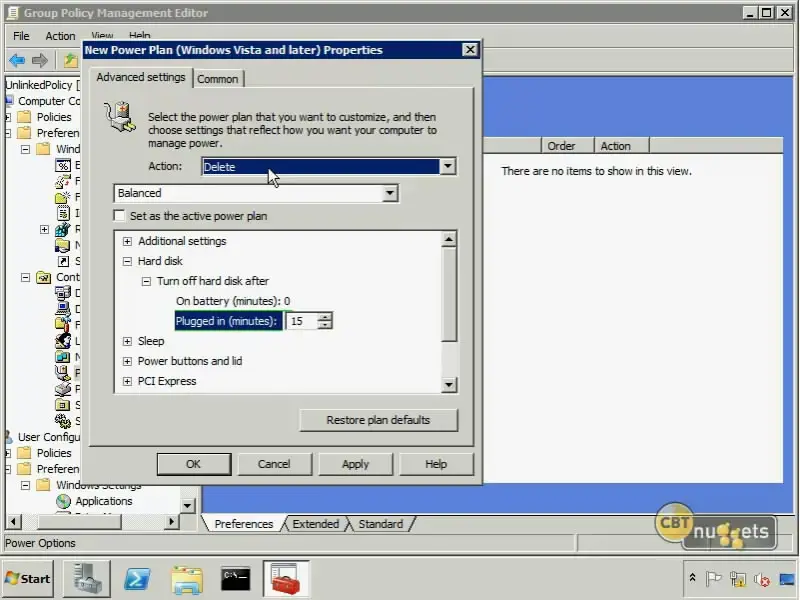The height and width of the screenshot is (600, 800).
Task: Click the settings list scroll up arrow
Action: pyautogui.click(x=448, y=239)
